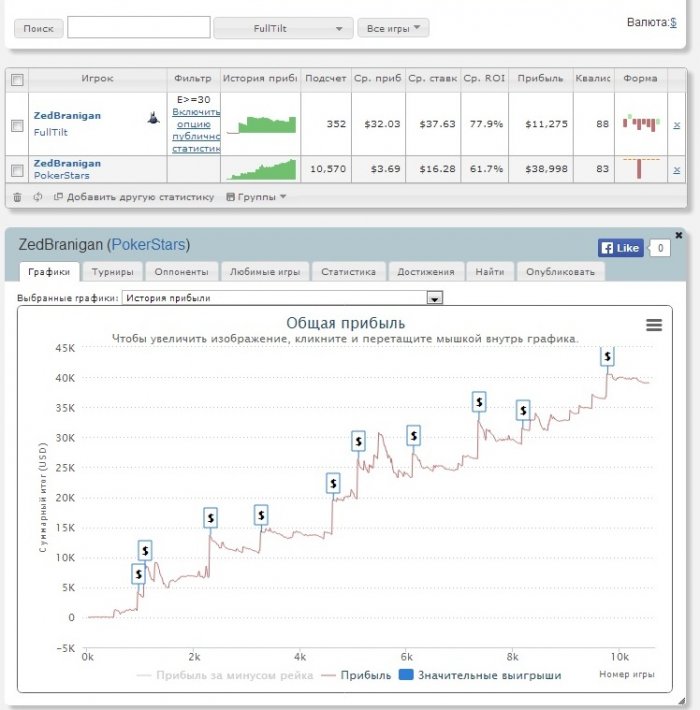Open the 'Оппоненты' tab

181,272
